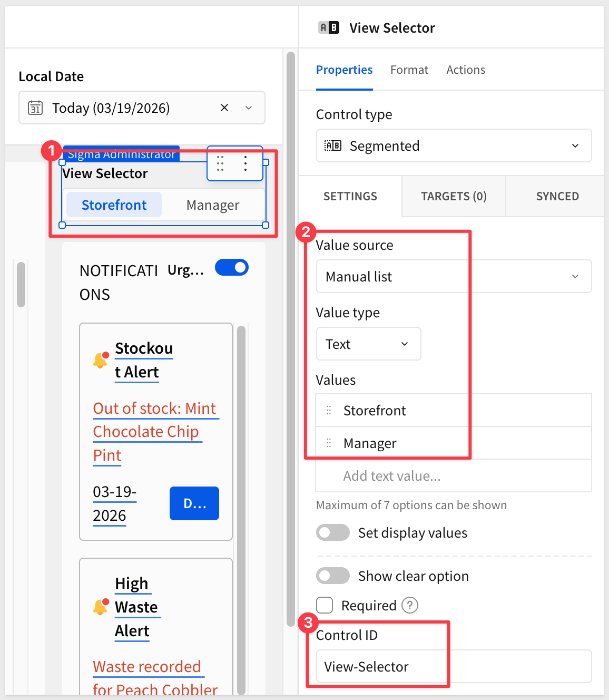This screenshot has height=700, width=609.
Task: Clear the Local Date value with X
Action: click(x=224, y=108)
